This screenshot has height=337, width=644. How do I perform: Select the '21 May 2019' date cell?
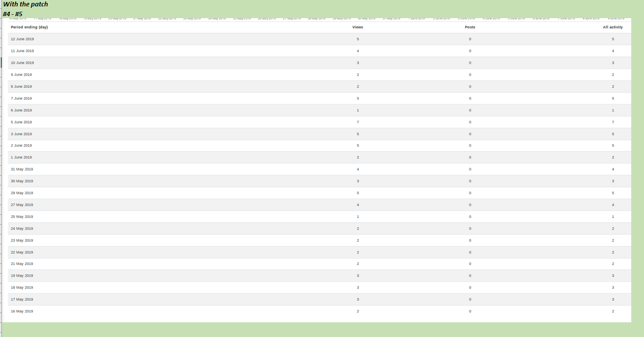[x=22, y=264]
